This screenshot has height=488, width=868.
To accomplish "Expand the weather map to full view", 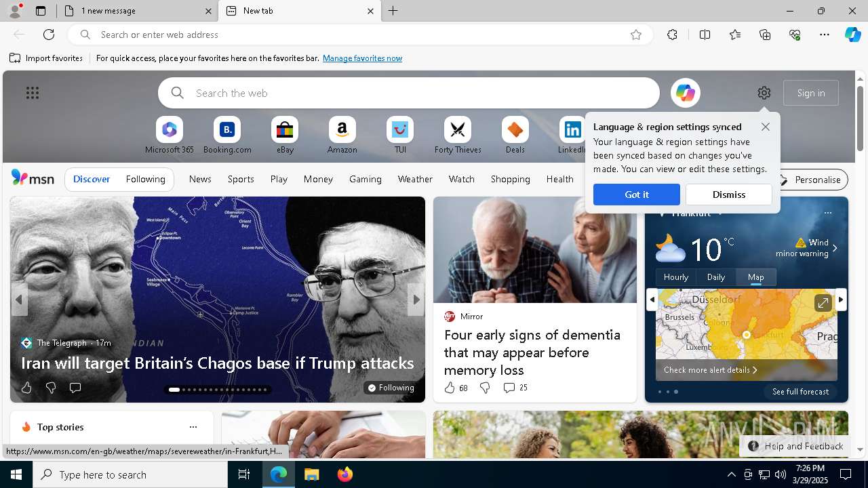I will pos(823,303).
